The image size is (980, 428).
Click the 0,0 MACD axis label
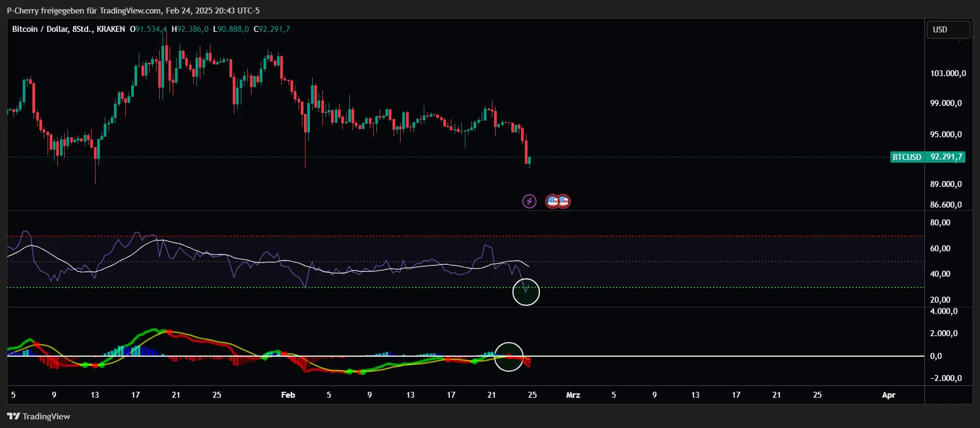tap(936, 356)
